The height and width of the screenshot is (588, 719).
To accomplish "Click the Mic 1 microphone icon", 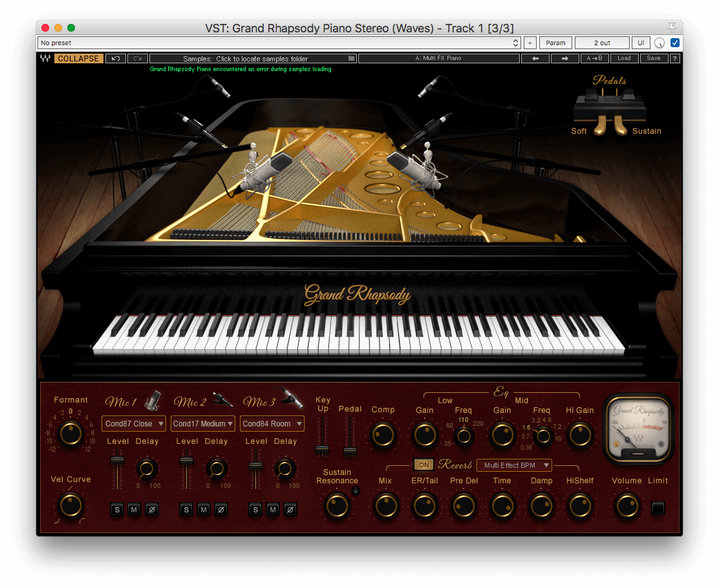I will [153, 400].
